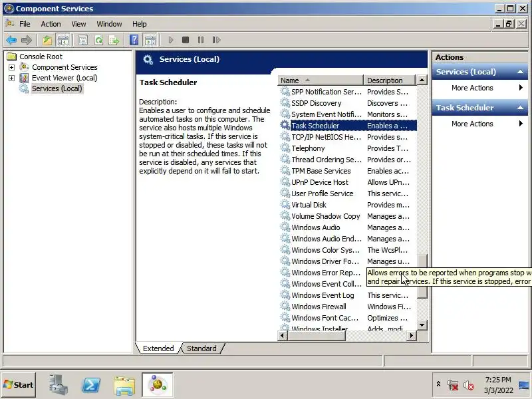This screenshot has width=532, height=399.
Task: Show hidden tray icons chevron
Action: (438, 384)
